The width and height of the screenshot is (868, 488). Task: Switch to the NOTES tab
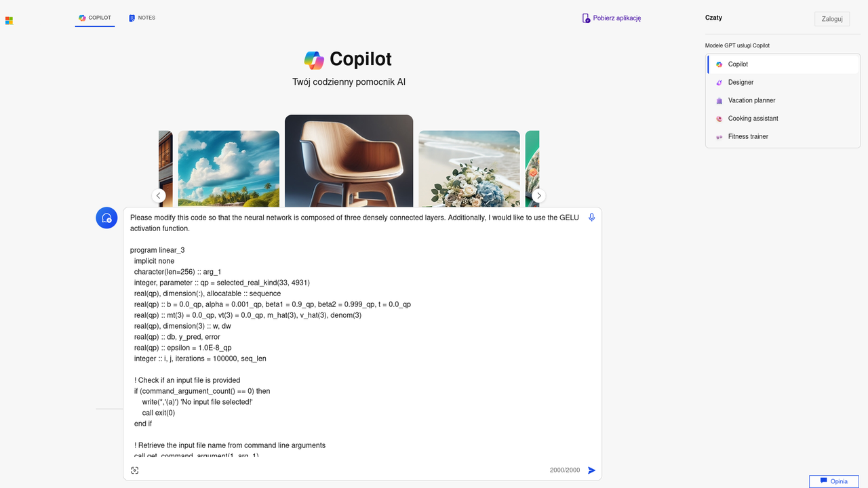142,18
